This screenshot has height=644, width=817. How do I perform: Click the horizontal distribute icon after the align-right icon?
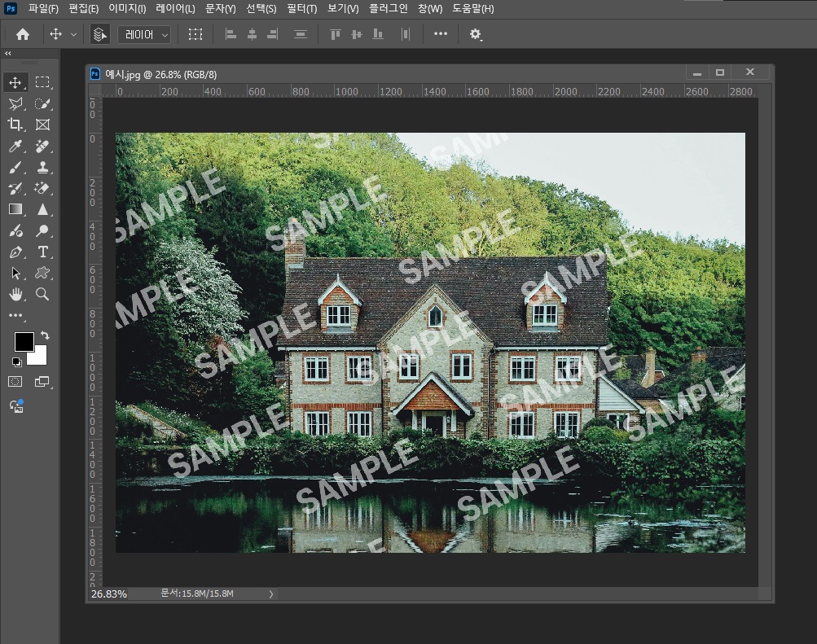[300, 34]
